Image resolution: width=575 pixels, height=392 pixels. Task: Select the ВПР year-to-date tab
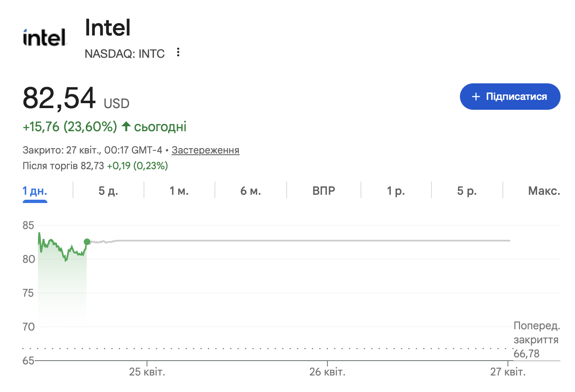[x=323, y=191]
